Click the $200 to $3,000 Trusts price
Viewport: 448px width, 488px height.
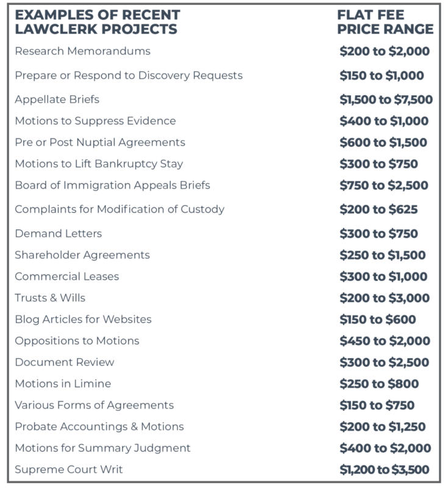[x=385, y=298]
